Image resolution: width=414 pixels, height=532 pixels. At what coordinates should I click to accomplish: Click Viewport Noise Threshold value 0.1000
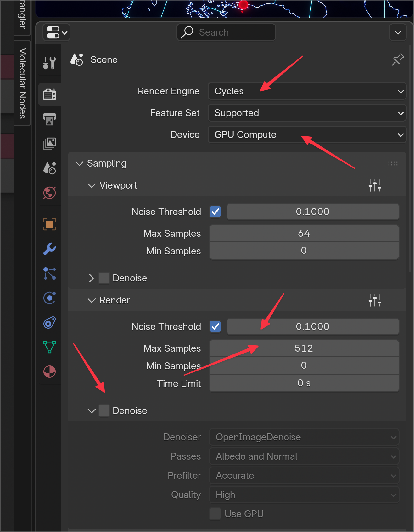coord(313,212)
